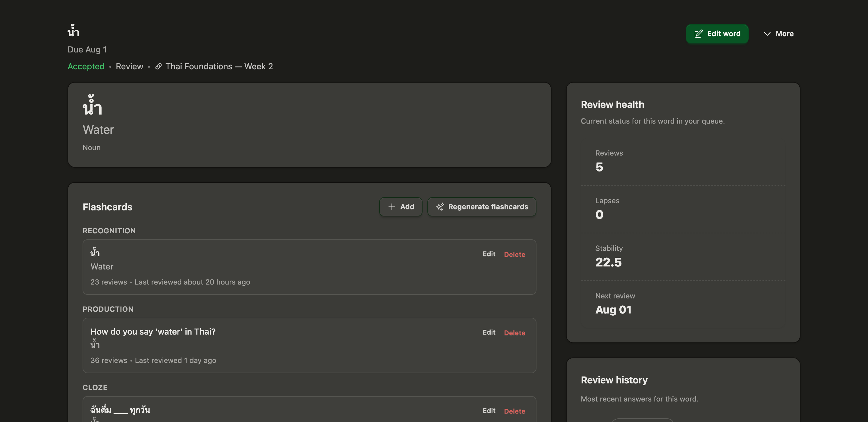Delete the Cloze flashcard
Viewport: 868px width, 422px height.
514,411
